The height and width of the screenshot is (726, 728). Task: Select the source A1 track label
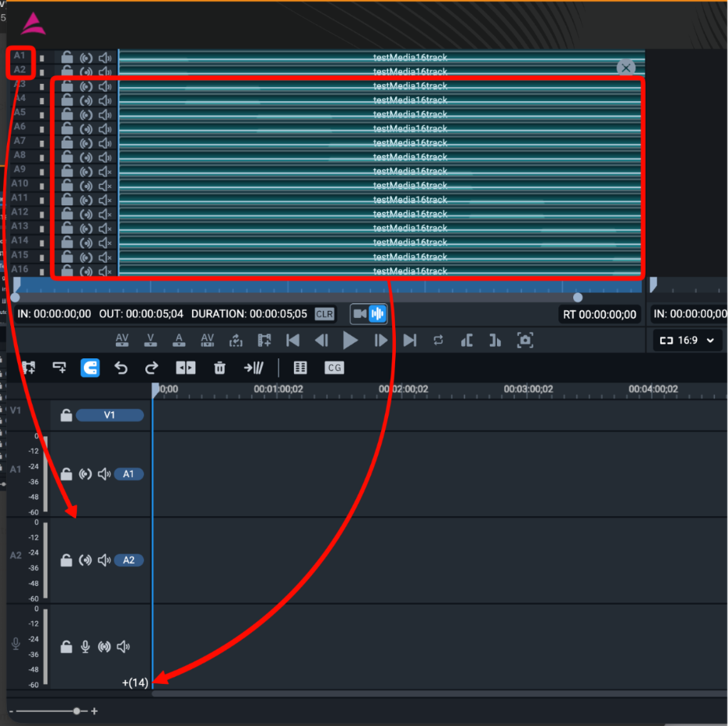[x=19, y=56]
